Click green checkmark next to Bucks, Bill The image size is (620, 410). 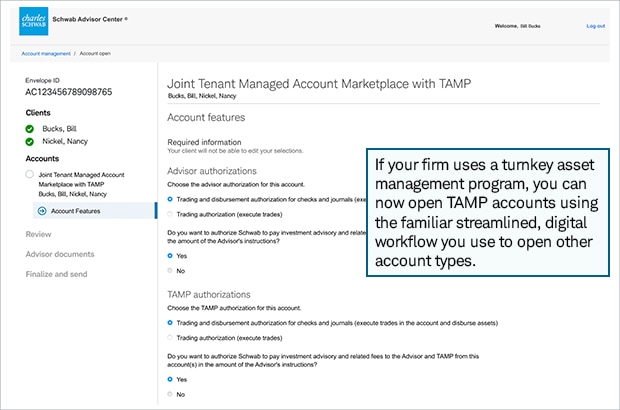click(x=30, y=129)
